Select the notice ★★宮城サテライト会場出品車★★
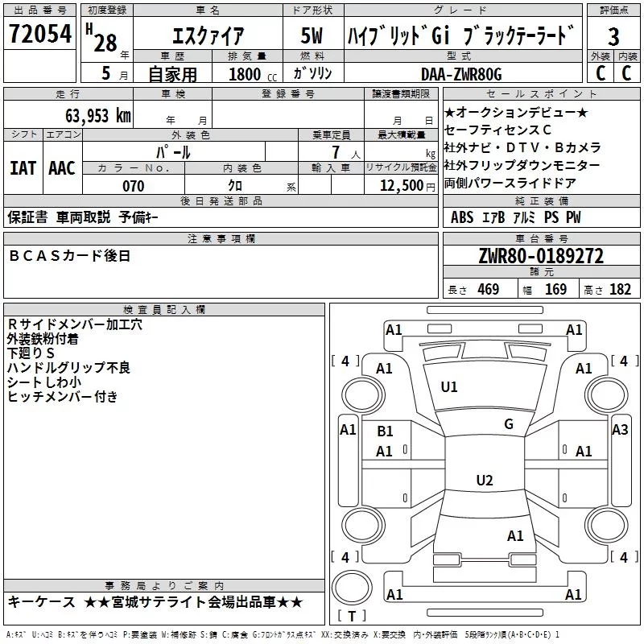 (193, 602)
